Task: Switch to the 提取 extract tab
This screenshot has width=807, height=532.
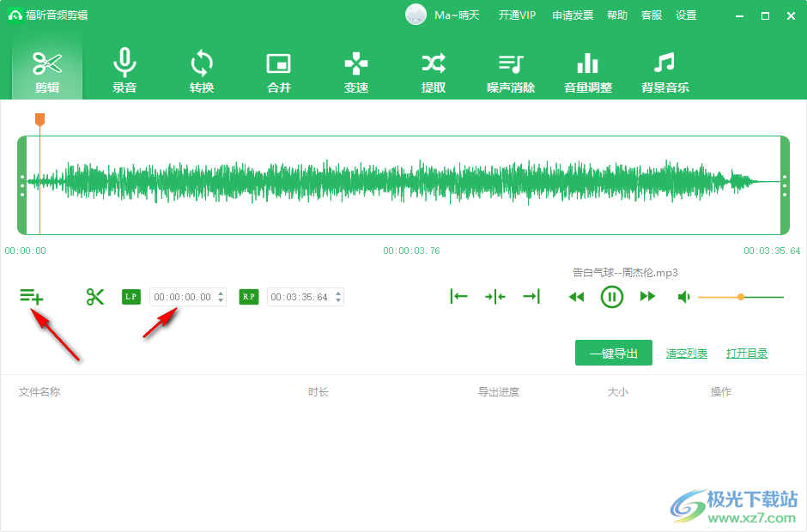Action: (433, 72)
